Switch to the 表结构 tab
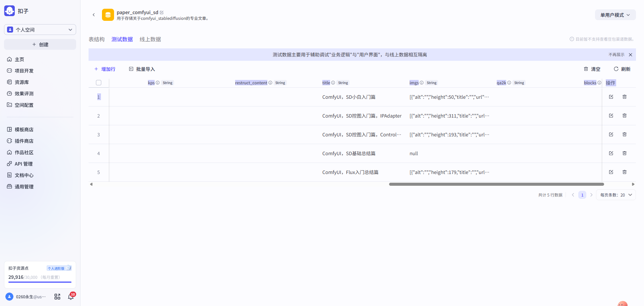644x306 pixels. [96, 39]
